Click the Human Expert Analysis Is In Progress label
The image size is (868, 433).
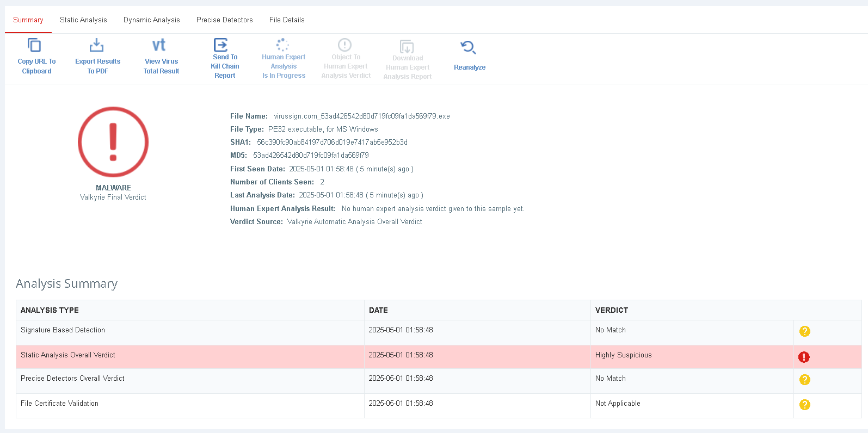click(284, 66)
